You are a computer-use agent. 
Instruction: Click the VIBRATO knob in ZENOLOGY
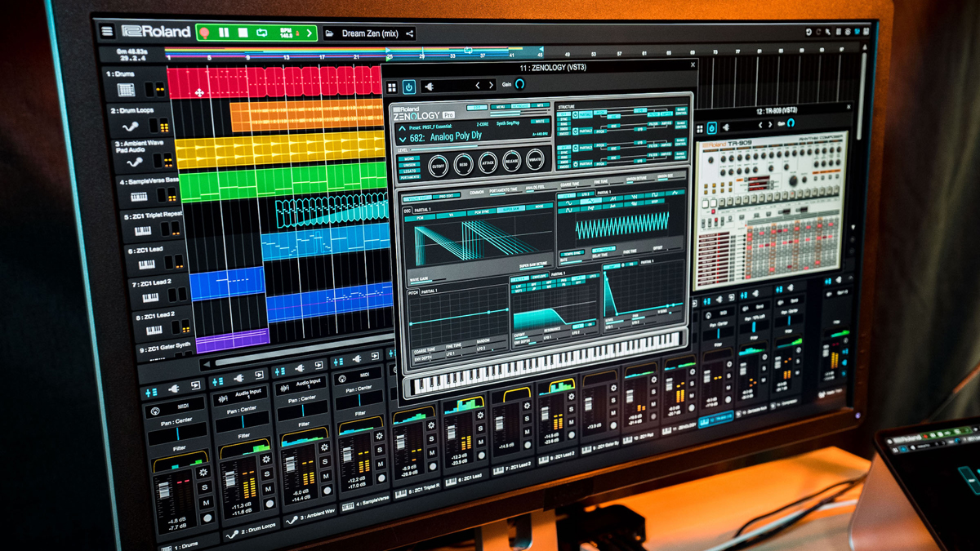[x=535, y=159]
